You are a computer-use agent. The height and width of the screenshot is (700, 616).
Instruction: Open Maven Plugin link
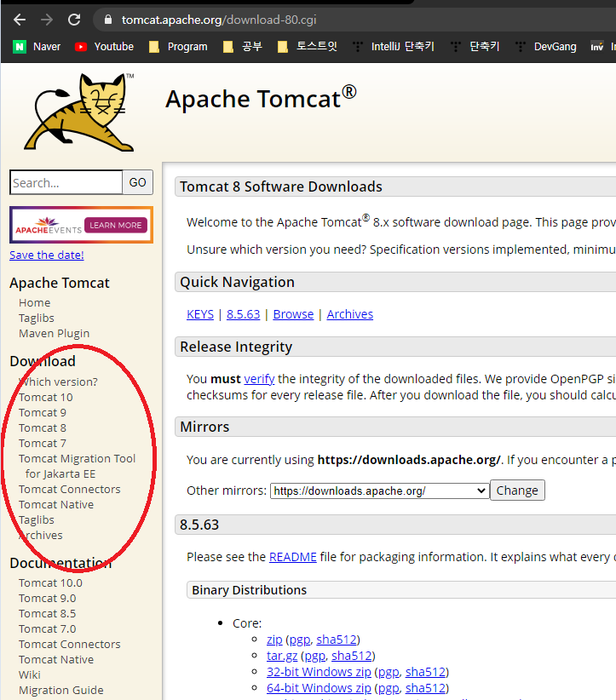(x=54, y=334)
